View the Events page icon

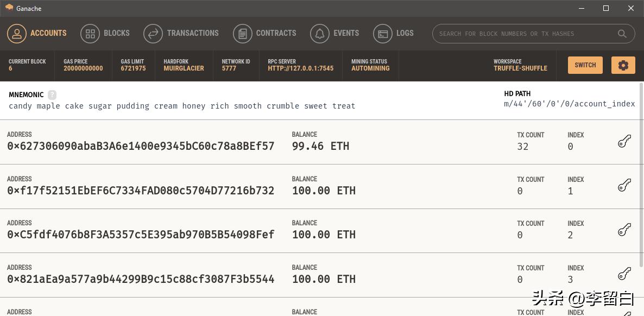click(319, 33)
